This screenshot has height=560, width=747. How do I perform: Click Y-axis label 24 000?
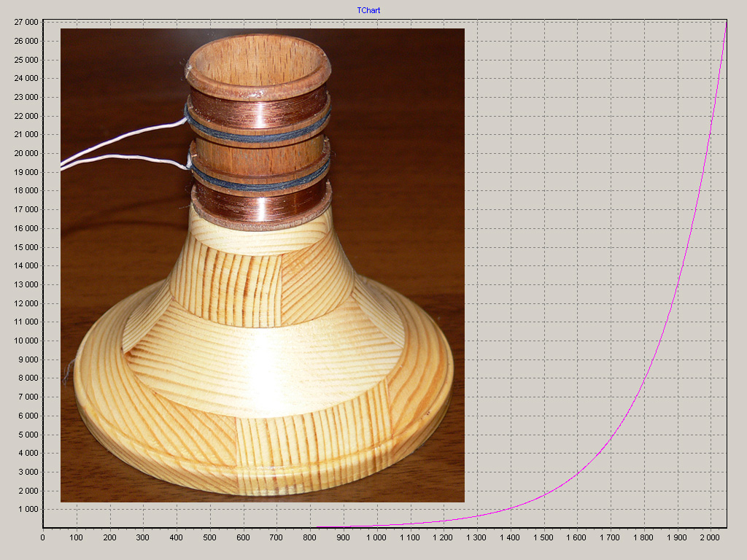(26, 79)
